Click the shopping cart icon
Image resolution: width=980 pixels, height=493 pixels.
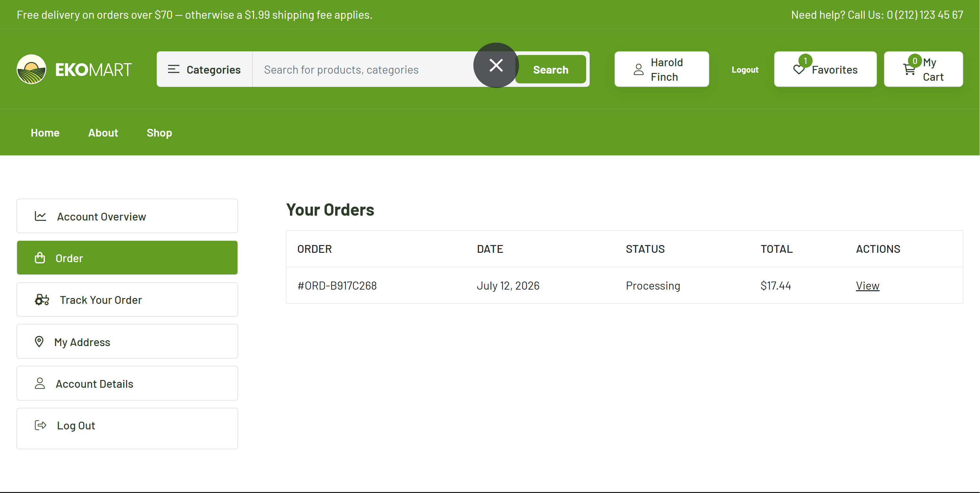(x=909, y=70)
